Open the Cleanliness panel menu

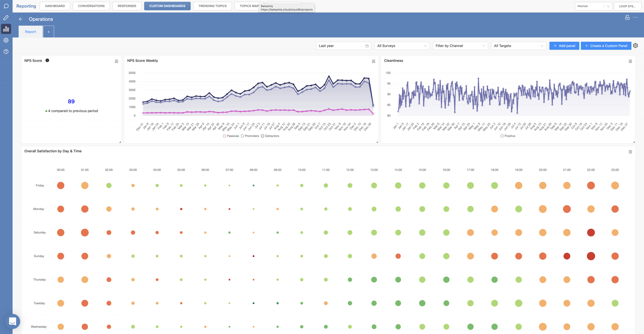[630, 61]
